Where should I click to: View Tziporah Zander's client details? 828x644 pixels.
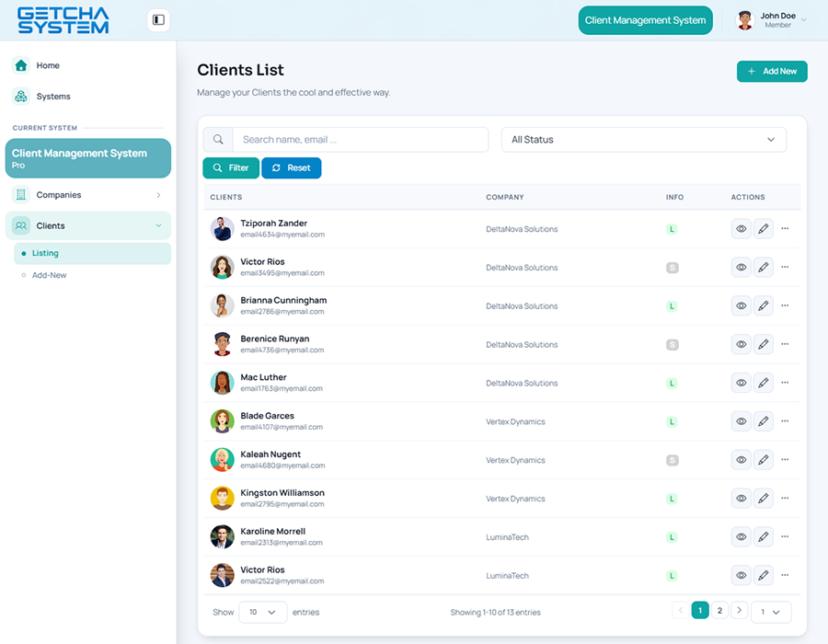pos(741,228)
